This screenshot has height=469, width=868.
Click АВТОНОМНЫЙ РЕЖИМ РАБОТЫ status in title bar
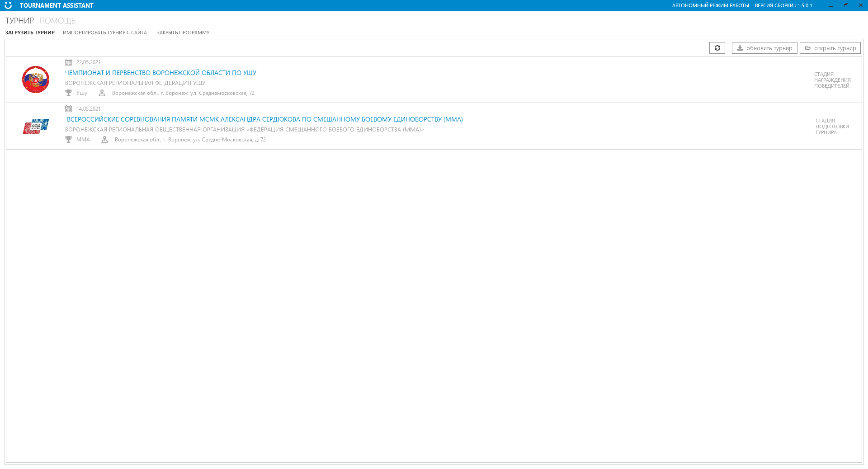[710, 5]
